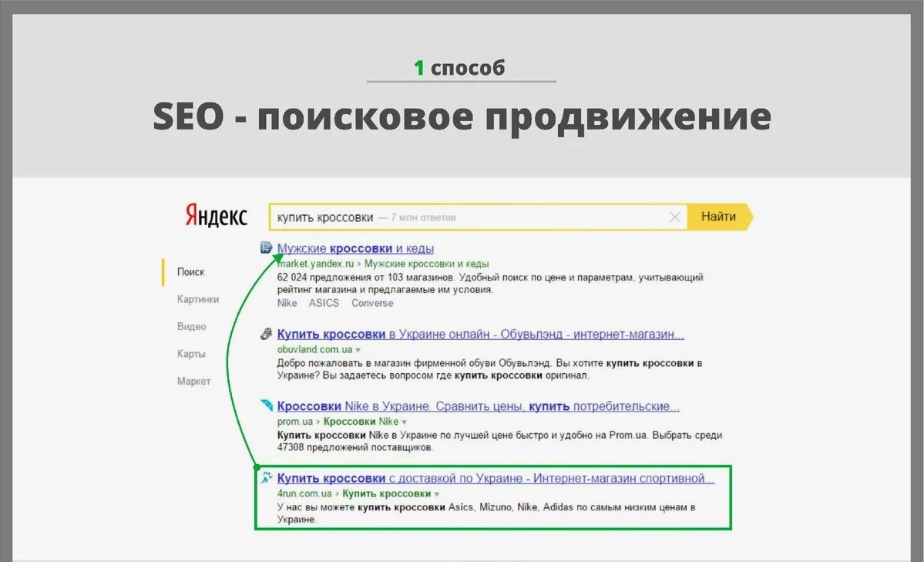This screenshot has width=924, height=562.
Task: Open the Карты section
Action: 192,354
